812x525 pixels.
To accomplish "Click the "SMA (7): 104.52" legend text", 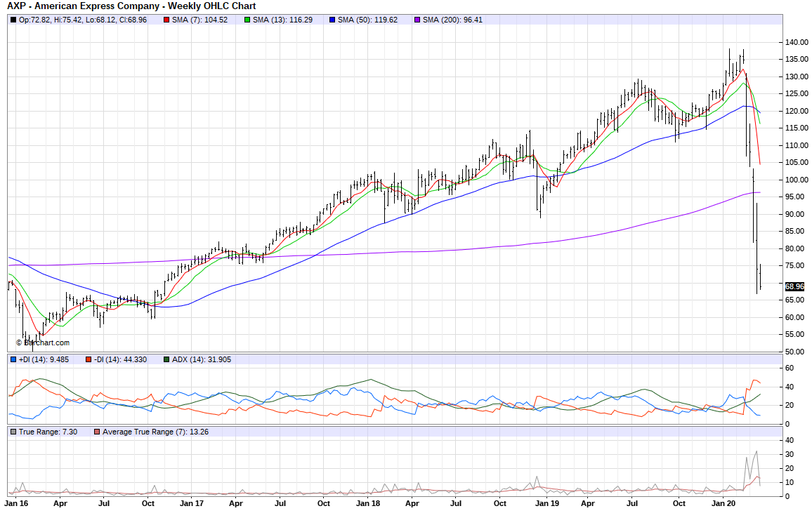I will point(200,20).
